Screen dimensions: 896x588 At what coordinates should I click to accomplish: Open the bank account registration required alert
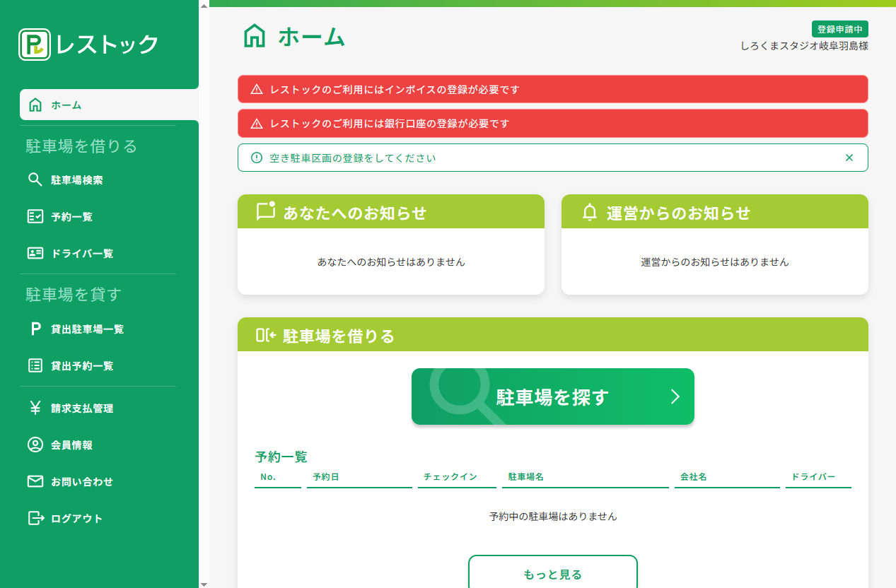(x=552, y=124)
